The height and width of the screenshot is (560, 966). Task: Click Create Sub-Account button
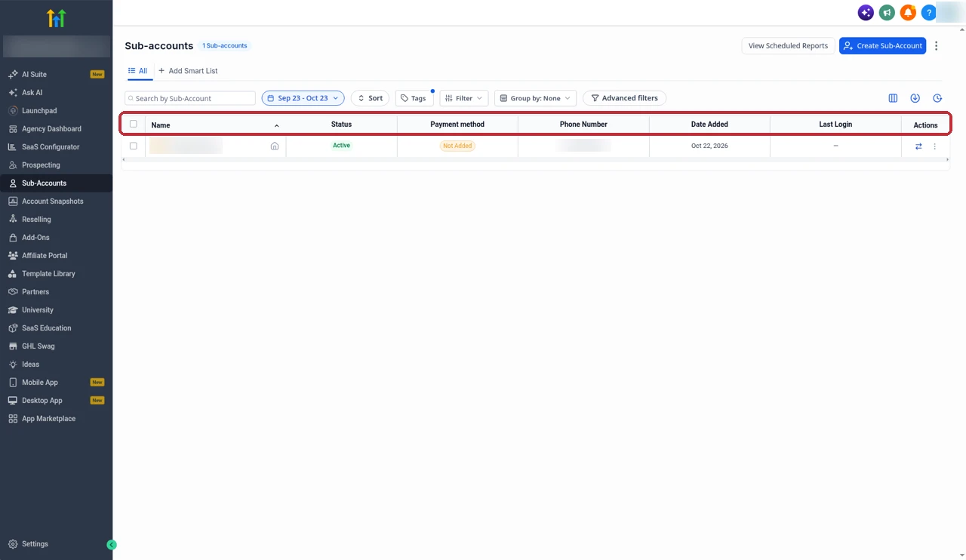coord(882,46)
